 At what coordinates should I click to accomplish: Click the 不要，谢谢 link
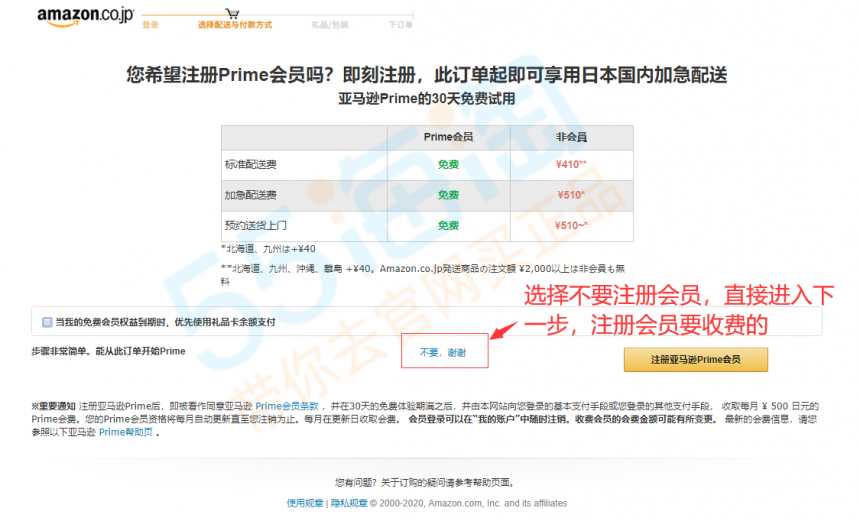(x=443, y=353)
